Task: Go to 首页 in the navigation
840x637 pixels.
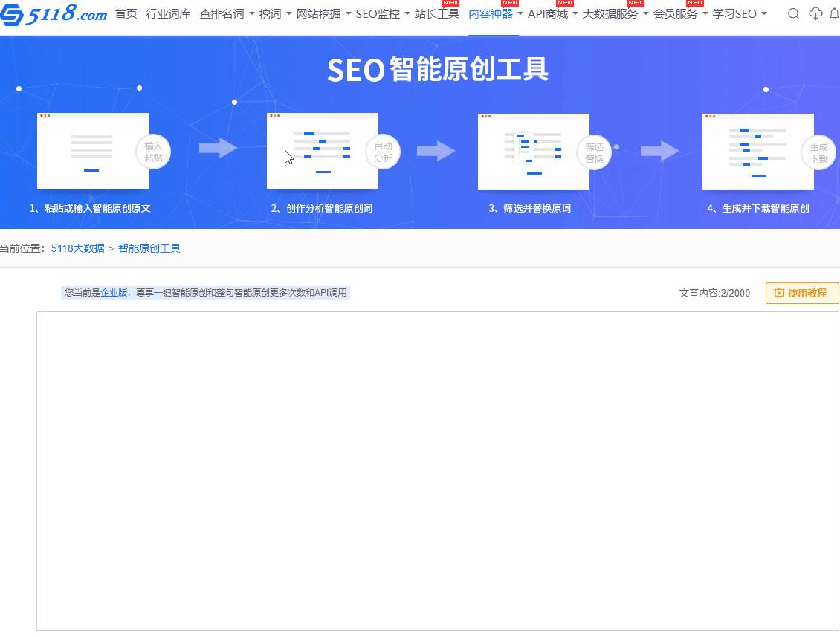Action: click(x=126, y=14)
